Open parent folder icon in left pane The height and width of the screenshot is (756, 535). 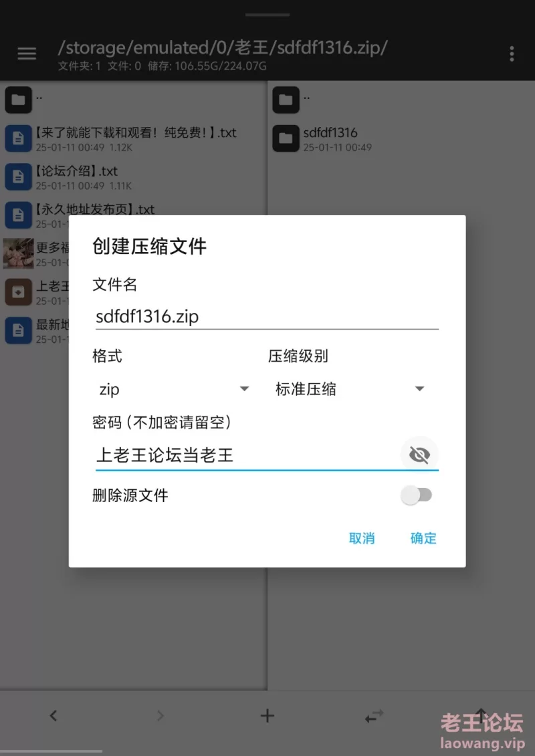coord(18,100)
